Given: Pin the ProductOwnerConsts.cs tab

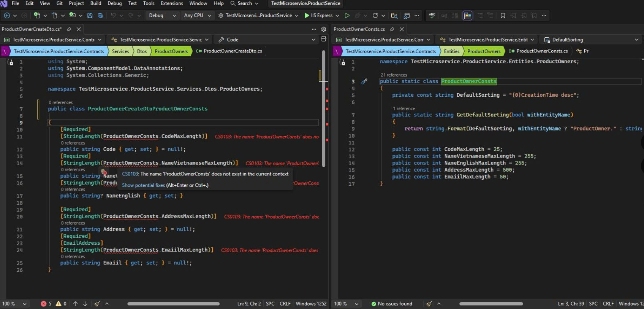Looking at the screenshot, I should (x=392, y=29).
